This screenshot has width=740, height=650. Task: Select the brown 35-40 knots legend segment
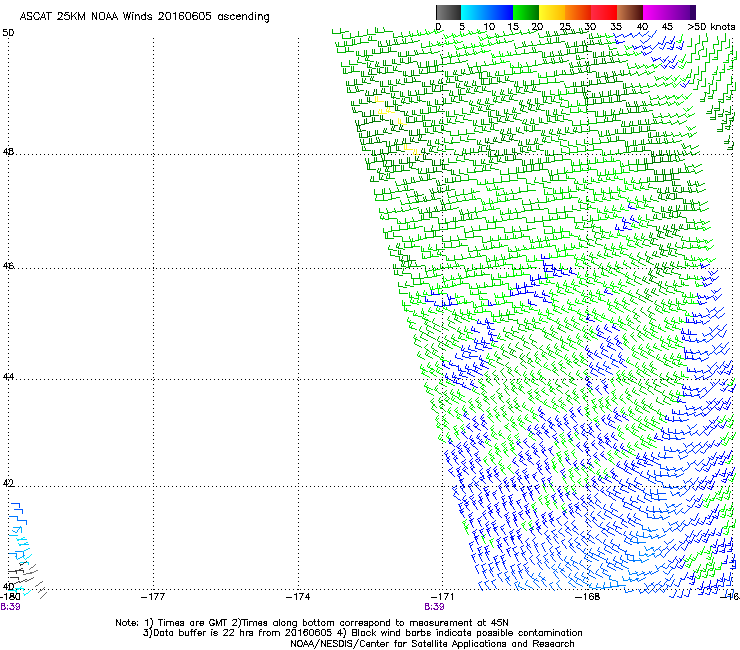pos(630,12)
